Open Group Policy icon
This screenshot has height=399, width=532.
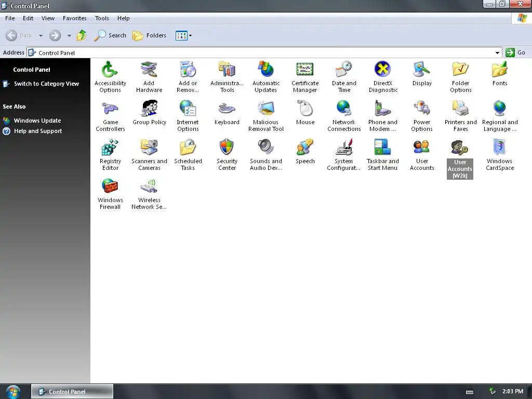click(x=149, y=113)
